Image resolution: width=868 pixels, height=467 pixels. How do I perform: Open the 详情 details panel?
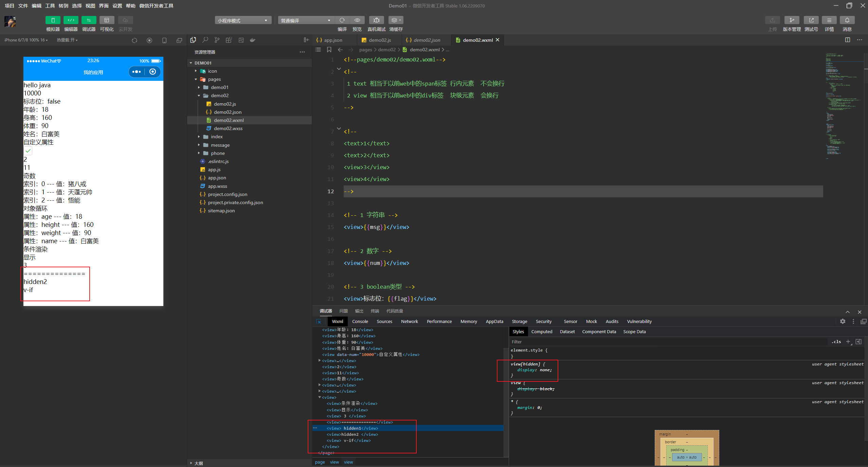point(829,20)
